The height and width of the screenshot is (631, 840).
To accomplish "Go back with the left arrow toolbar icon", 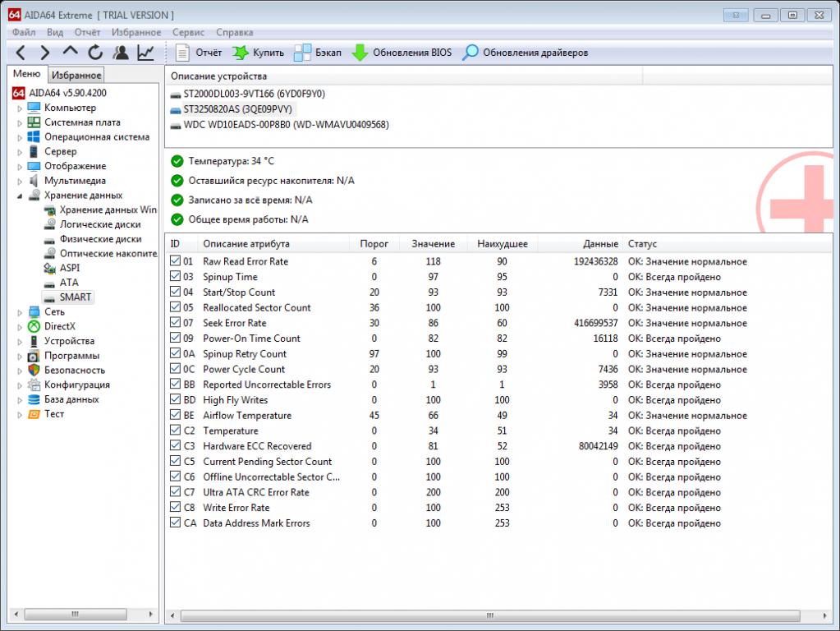I will tap(21, 53).
